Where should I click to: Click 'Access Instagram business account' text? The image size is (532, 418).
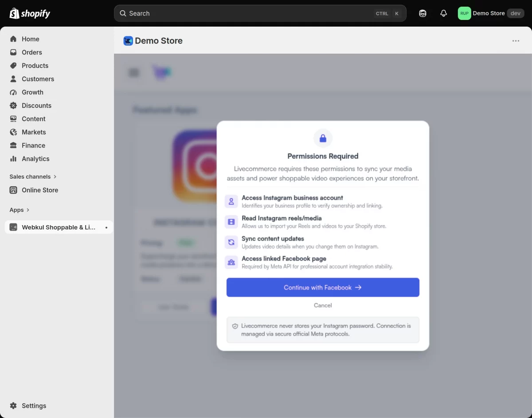(292, 198)
